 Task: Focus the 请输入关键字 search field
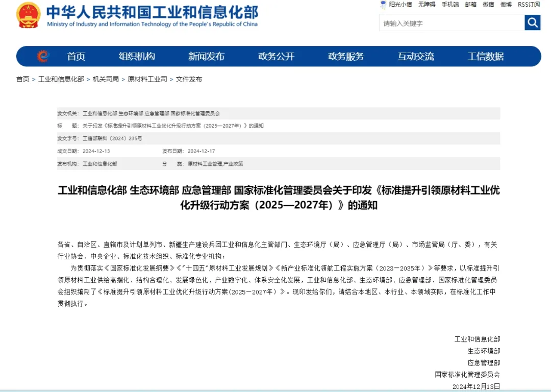click(x=451, y=23)
